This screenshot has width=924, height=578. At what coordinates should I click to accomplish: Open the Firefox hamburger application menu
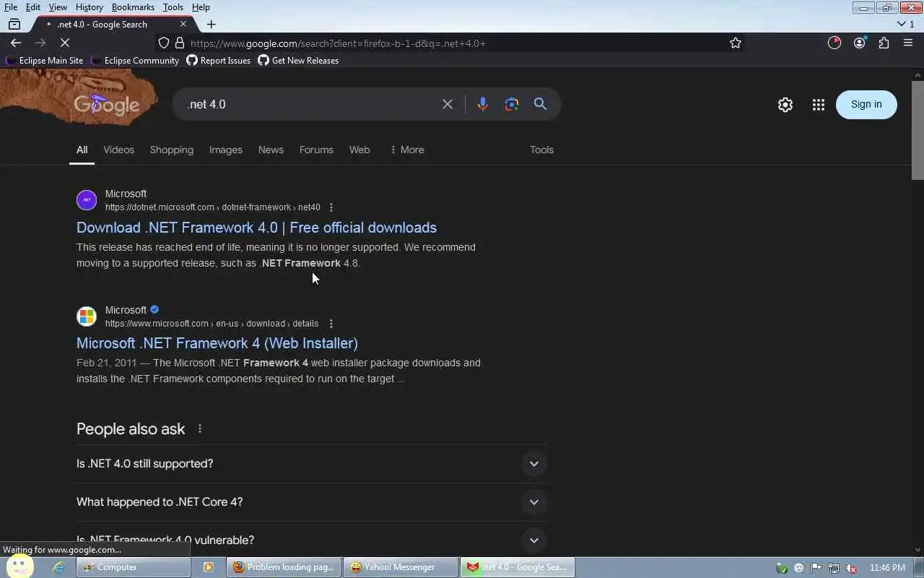(908, 43)
